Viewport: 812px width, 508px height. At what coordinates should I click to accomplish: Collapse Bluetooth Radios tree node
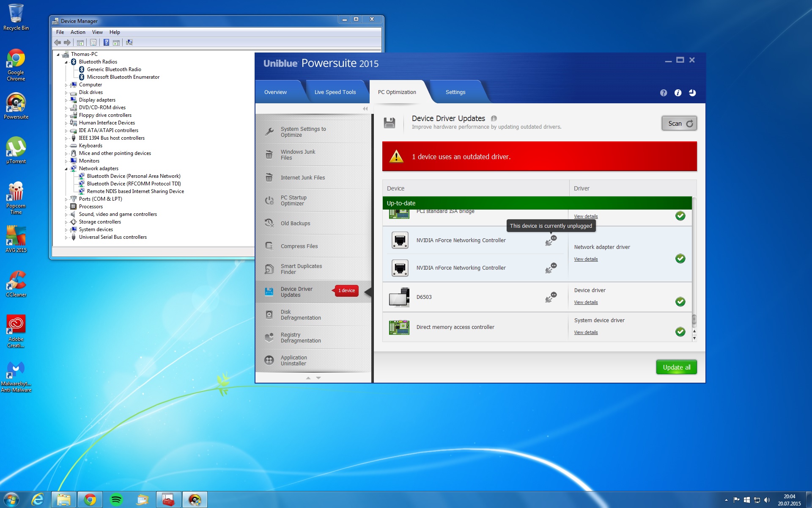click(x=66, y=62)
